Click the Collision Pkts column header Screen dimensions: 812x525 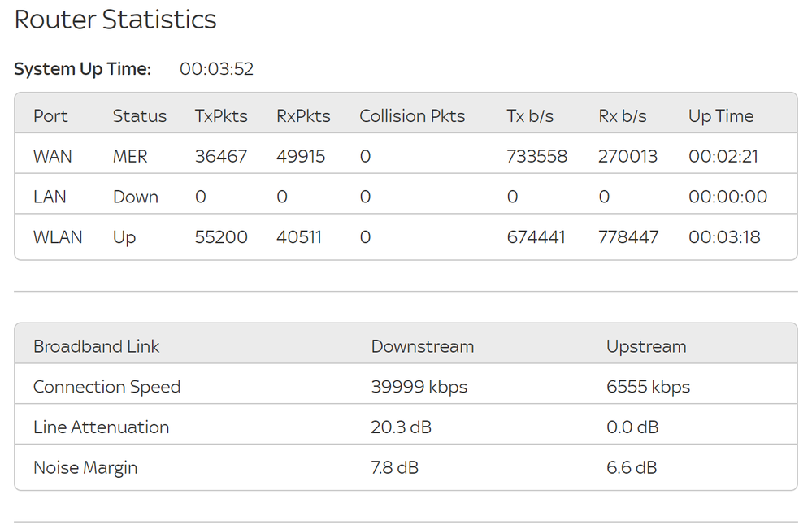coord(412,116)
